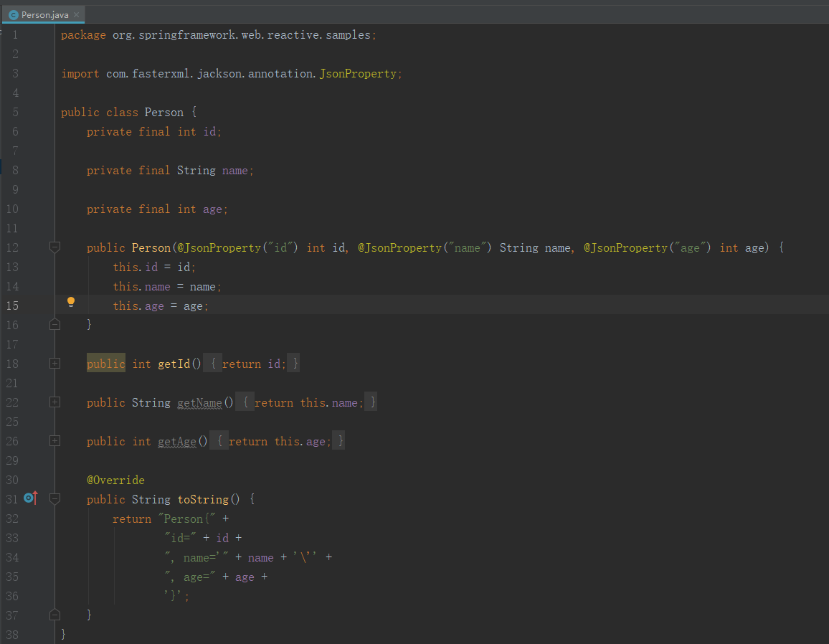Click the folded body '{ return this.age; }'
This screenshot has height=644, width=829.
coord(277,441)
